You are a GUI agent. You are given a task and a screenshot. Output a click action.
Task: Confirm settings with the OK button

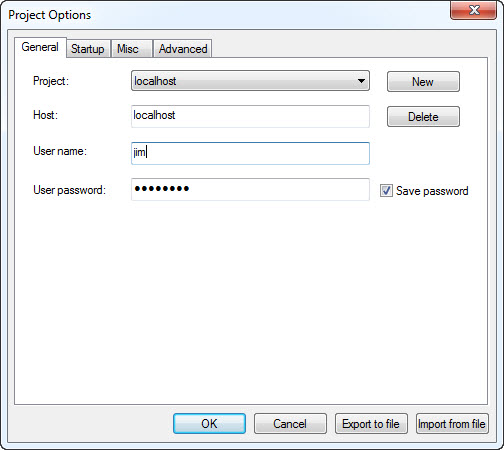[209, 424]
